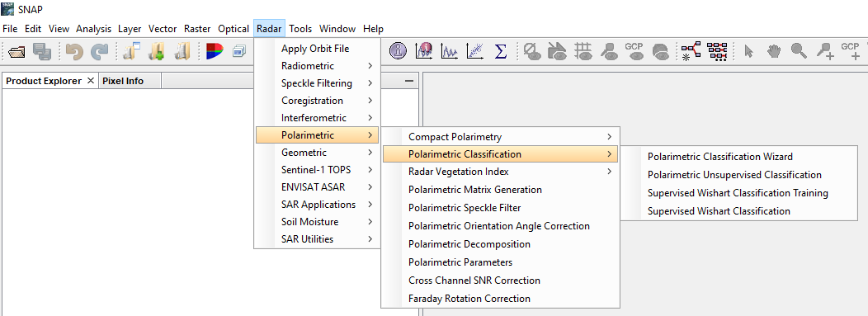This screenshot has width=868, height=316.
Task: Toggle the shape overlay eye icon
Action: coord(558,51)
